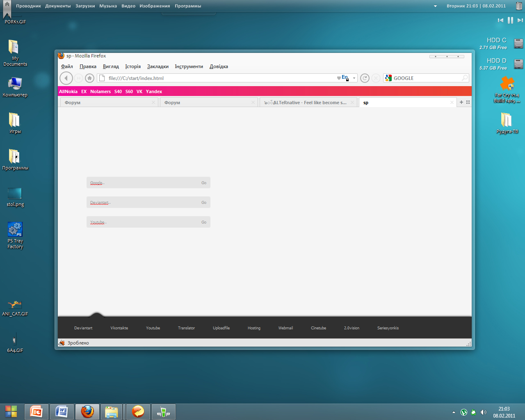Skip to next track in media widget

(x=520, y=20)
